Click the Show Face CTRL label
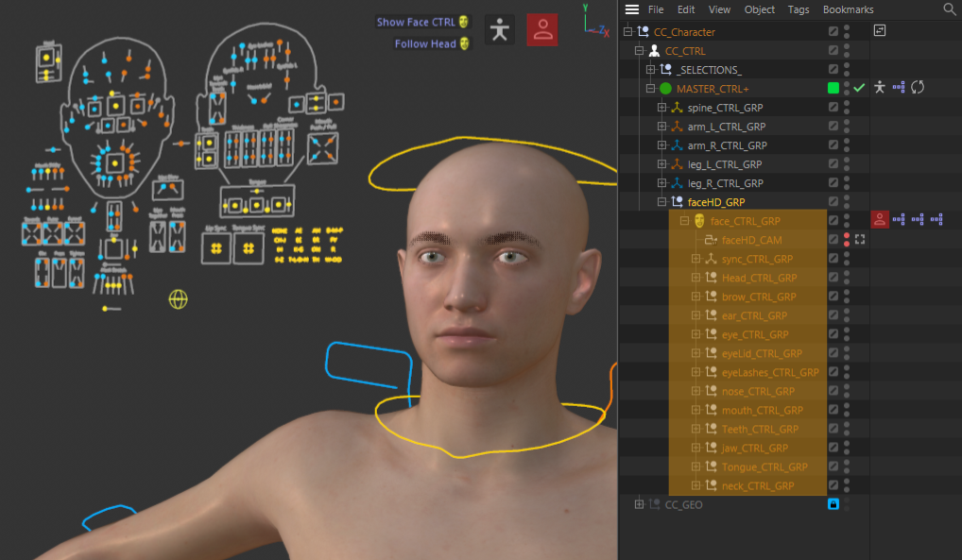Viewport: 962px width, 560px height. (416, 22)
